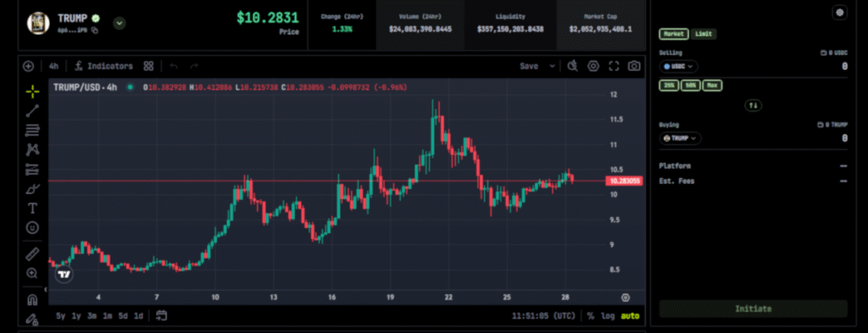This screenshot has width=868, height=333.
Task: Set chart range to 5d
Action: (123, 316)
